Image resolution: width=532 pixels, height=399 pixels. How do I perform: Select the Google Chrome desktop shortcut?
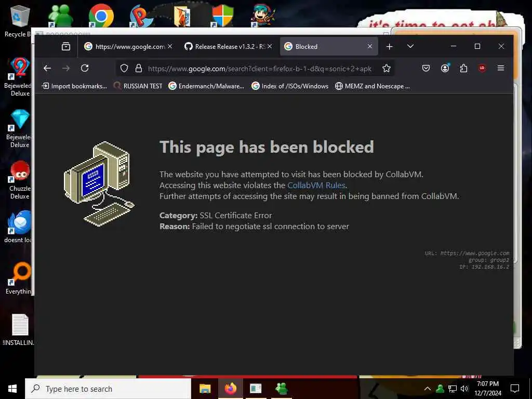click(101, 16)
